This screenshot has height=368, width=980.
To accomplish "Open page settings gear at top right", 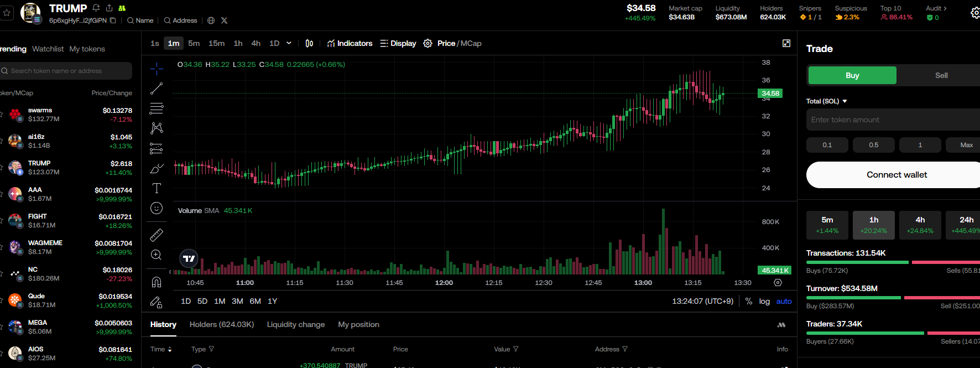I will pyautogui.click(x=975, y=13).
